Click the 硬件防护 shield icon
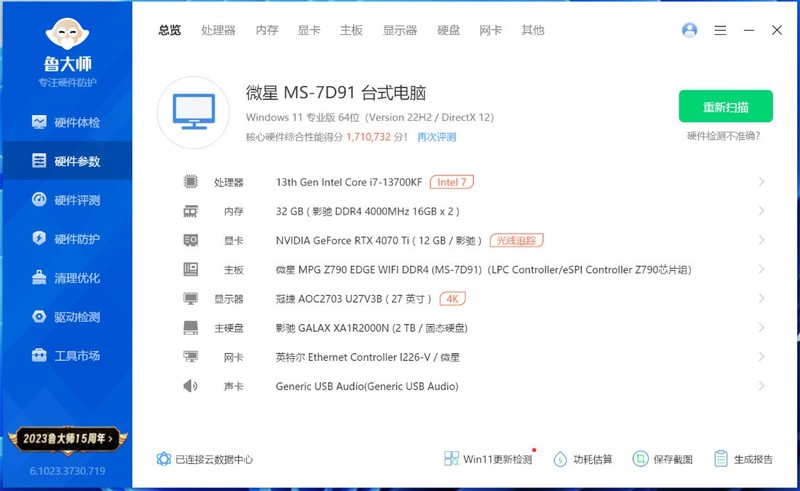Image resolution: width=800 pixels, height=491 pixels. [39, 238]
